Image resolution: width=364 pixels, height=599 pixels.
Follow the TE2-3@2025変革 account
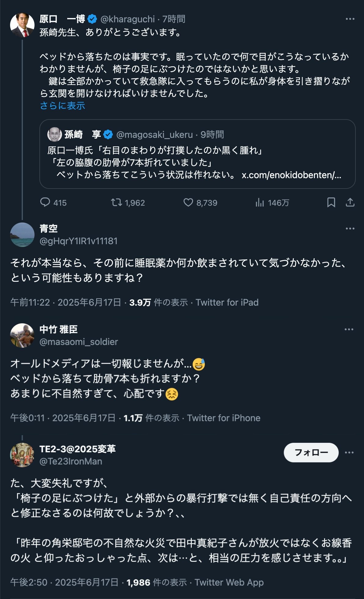click(x=311, y=453)
